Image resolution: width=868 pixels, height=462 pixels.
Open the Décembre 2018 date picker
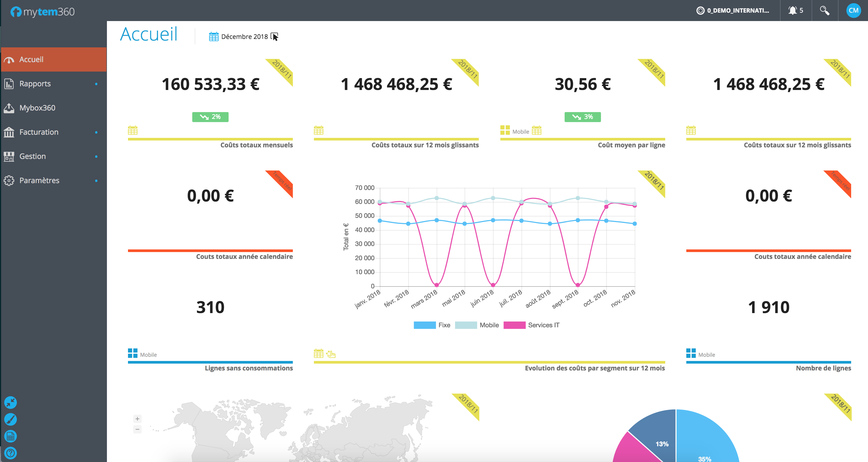(244, 36)
